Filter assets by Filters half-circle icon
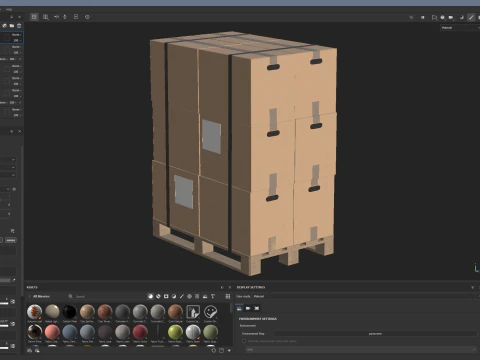 coord(174,296)
